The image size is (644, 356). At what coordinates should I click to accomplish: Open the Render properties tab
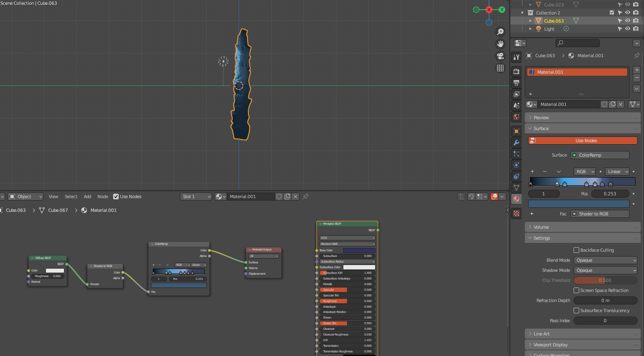[x=516, y=72]
